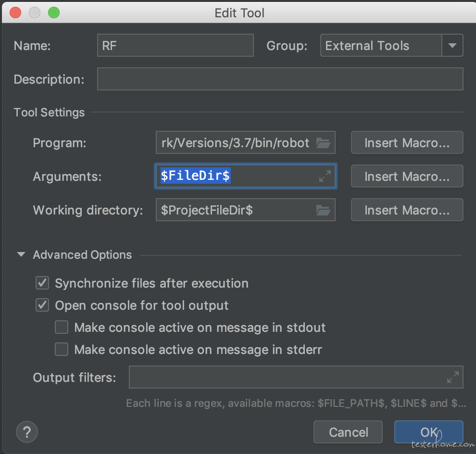Insert Macro for Program field

(x=407, y=143)
